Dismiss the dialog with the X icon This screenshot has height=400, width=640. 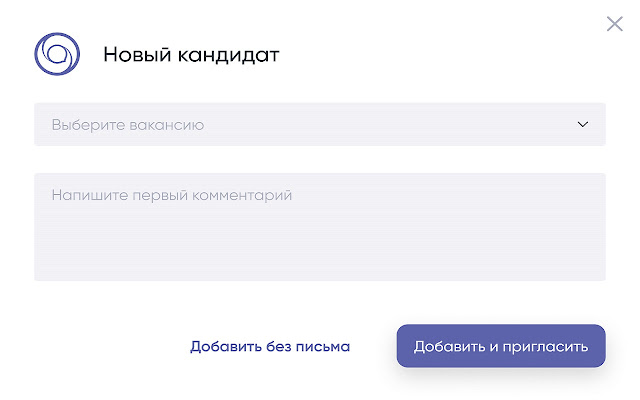[x=614, y=24]
